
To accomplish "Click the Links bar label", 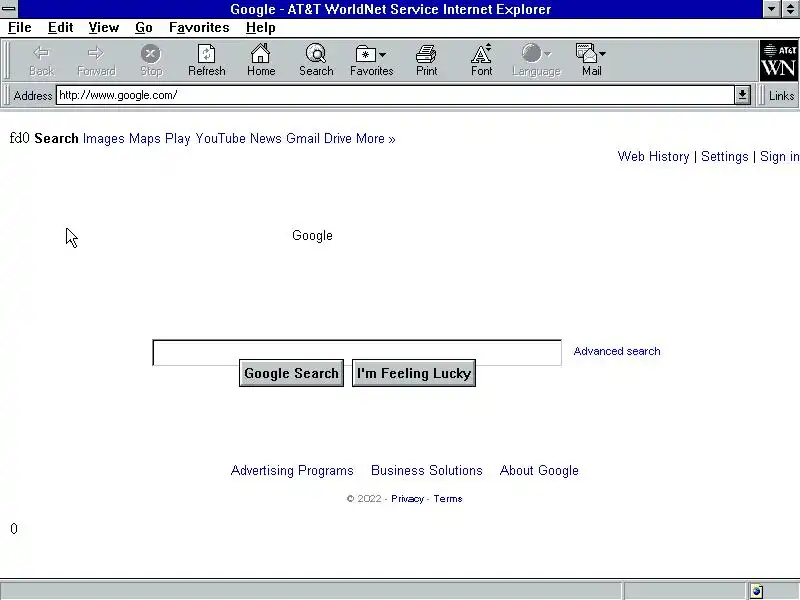I will point(781,95).
